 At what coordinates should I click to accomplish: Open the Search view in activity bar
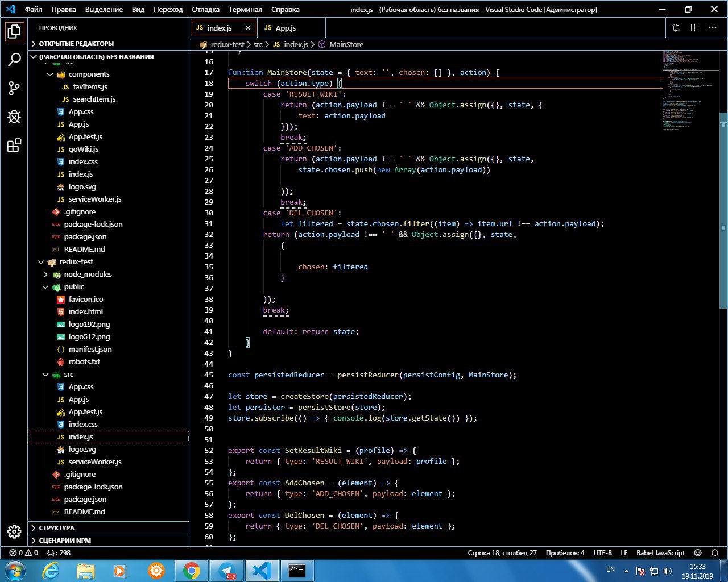tap(14, 60)
